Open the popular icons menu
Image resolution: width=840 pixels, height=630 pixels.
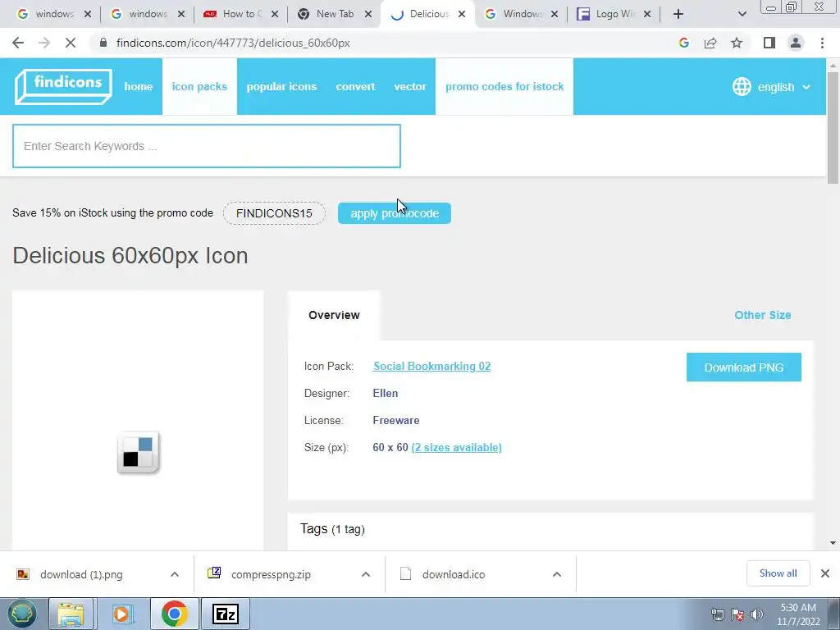[x=281, y=86]
